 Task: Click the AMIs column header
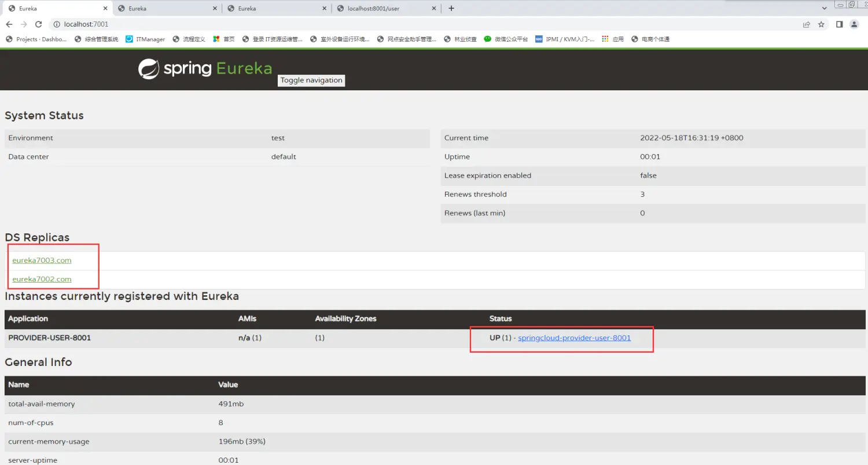coord(247,318)
